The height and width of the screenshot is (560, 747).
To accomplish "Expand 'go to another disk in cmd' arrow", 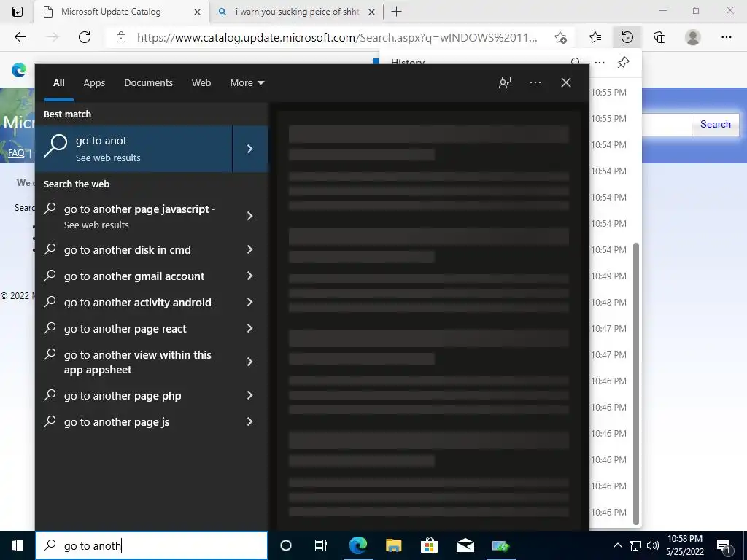I will pyautogui.click(x=250, y=249).
